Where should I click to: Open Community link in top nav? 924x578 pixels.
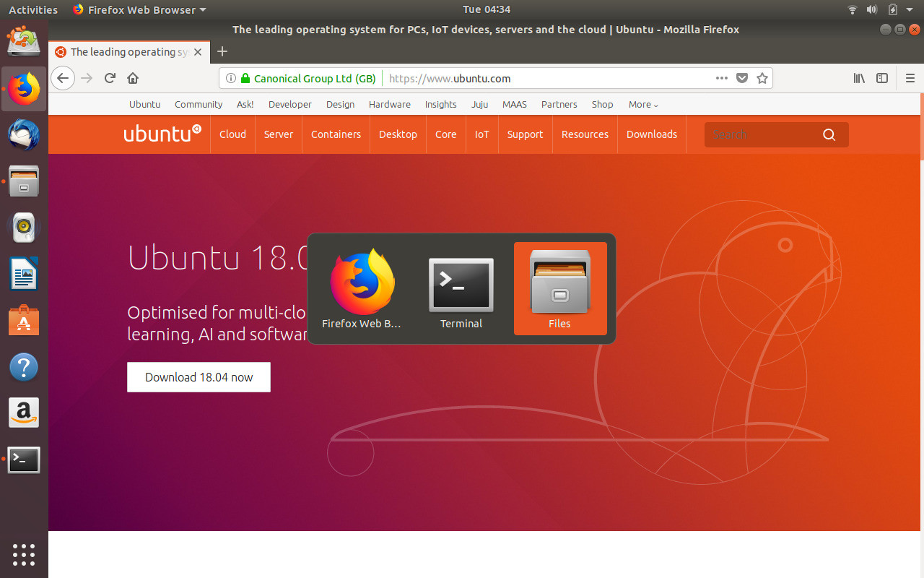tap(199, 105)
